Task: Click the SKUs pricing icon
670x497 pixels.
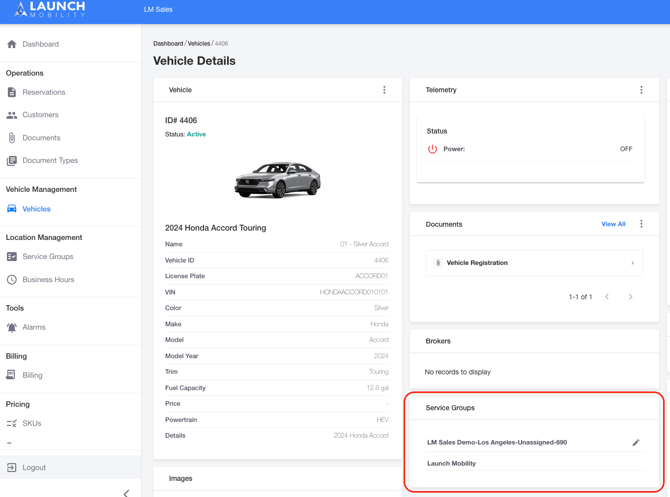Action: coord(12,423)
